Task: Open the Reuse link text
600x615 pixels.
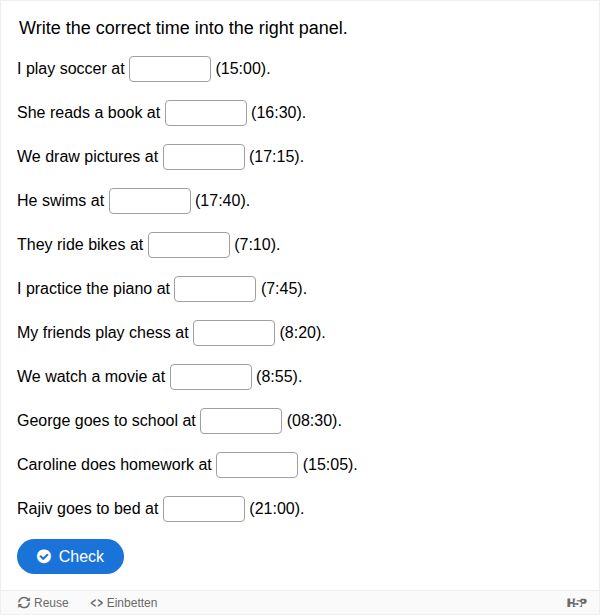Action: [x=51, y=603]
